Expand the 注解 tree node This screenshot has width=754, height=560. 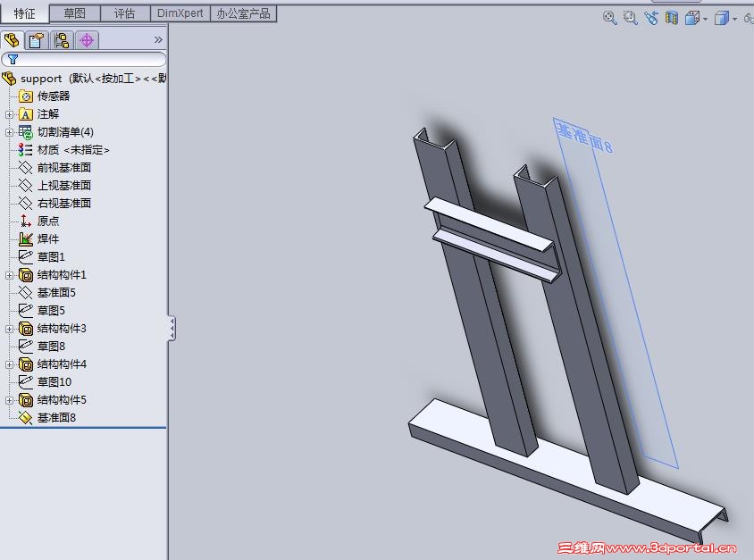(9, 114)
